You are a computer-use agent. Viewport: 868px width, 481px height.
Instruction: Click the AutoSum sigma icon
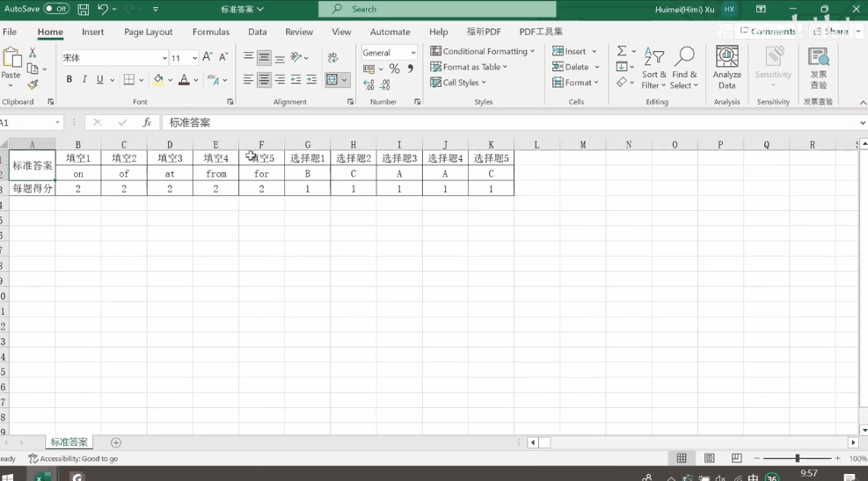[622, 51]
